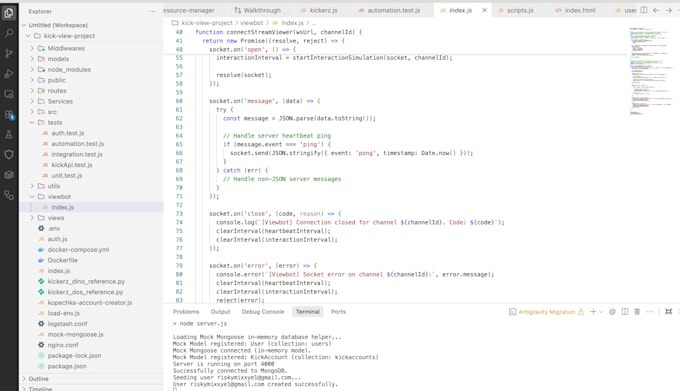
Task: Navigate forward with right arrow
Action: (669, 10)
